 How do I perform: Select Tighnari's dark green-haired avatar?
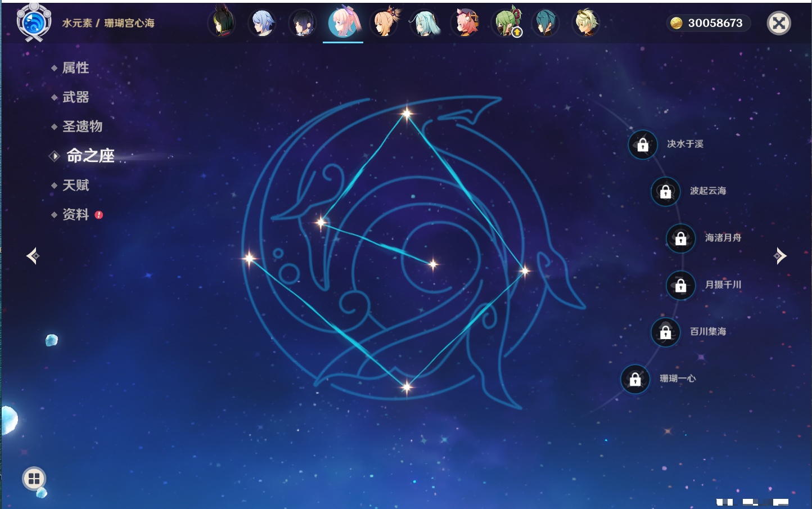click(x=222, y=23)
